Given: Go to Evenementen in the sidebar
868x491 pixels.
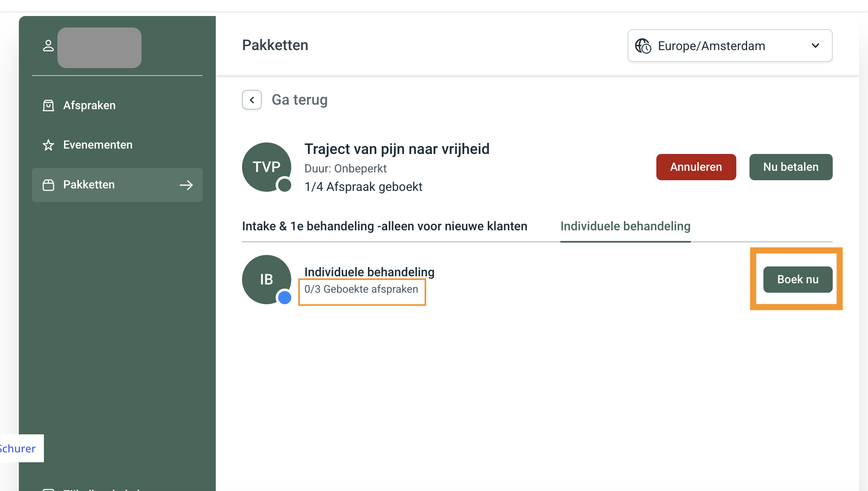Looking at the screenshot, I should tap(98, 145).
